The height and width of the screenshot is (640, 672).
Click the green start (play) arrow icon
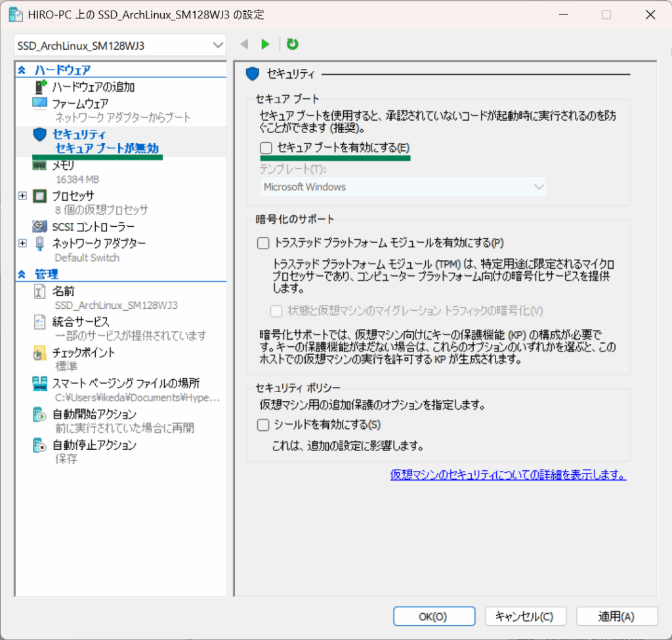(x=265, y=44)
